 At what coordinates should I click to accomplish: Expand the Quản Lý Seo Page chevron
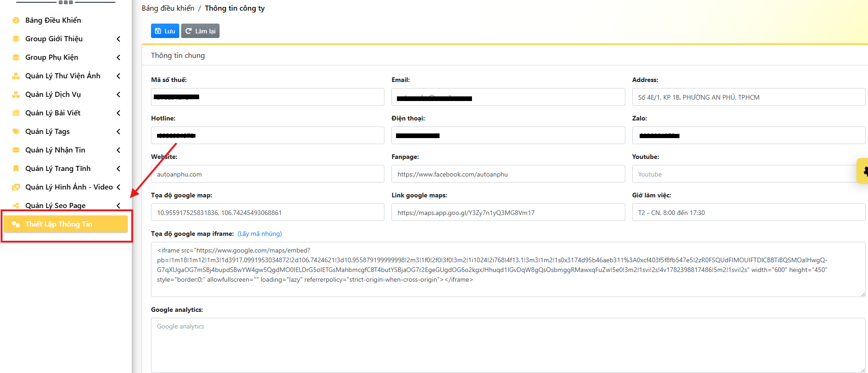coord(119,206)
